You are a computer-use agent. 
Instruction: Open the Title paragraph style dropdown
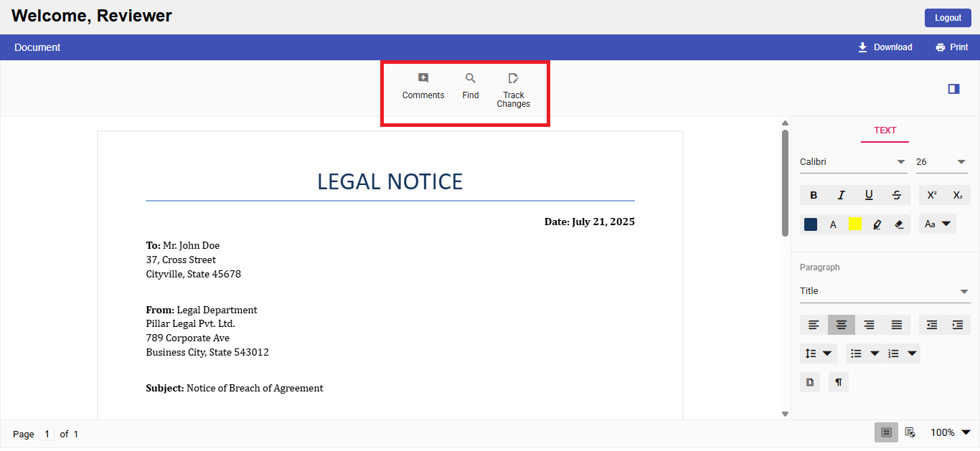click(x=885, y=290)
